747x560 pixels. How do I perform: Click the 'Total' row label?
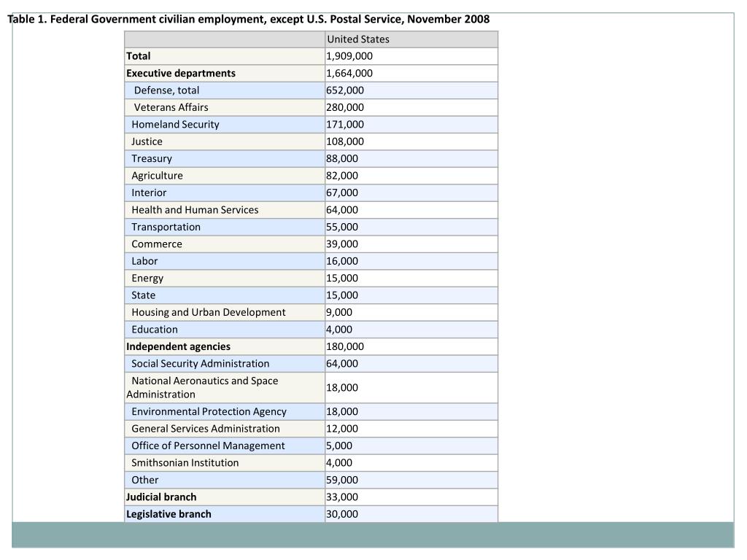[x=138, y=56]
